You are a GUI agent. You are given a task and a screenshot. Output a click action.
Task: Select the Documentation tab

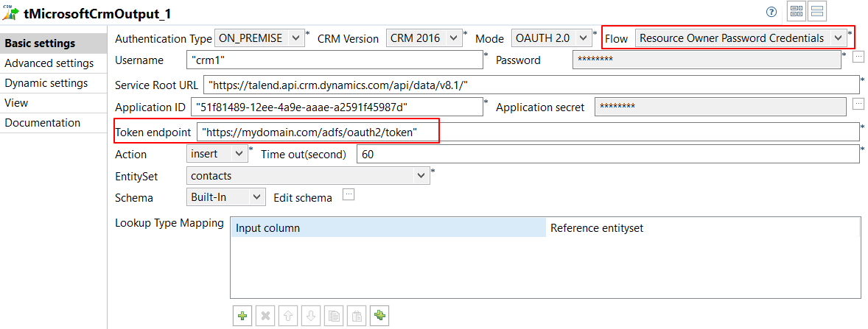(43, 123)
